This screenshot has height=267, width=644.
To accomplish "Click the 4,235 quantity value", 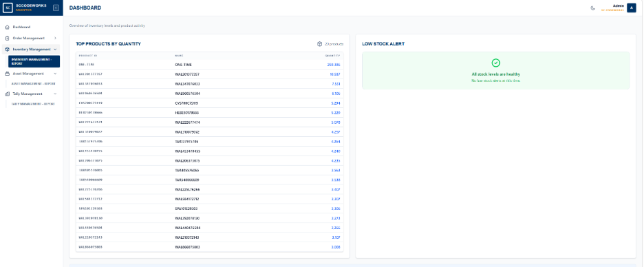I will click(336, 160).
